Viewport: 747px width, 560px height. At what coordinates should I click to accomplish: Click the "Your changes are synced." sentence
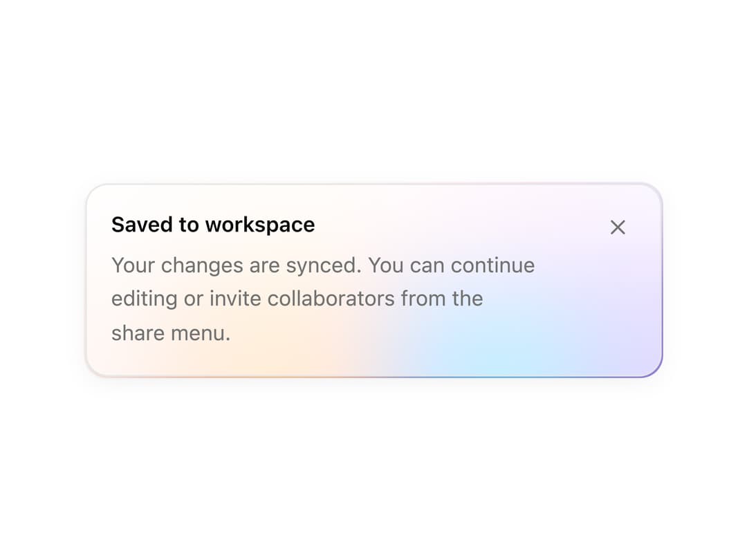coord(237,265)
